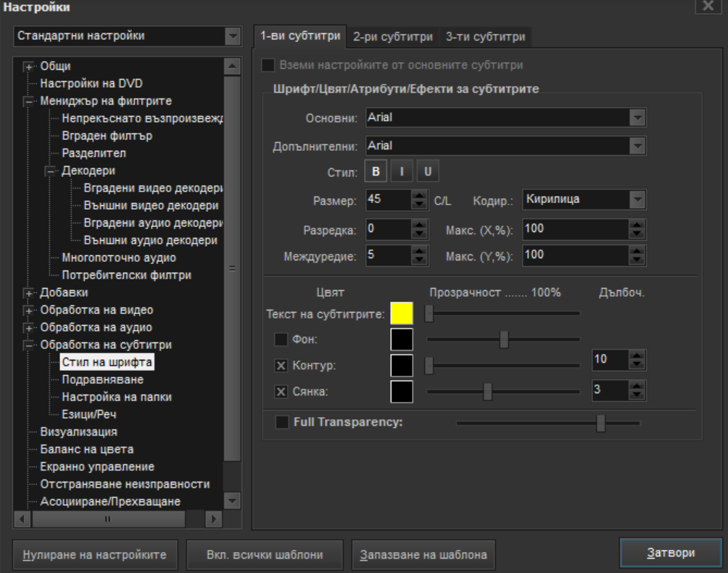The height and width of the screenshot is (573, 728).
Task: Increase the Размер font size spinner
Action: 420,195
